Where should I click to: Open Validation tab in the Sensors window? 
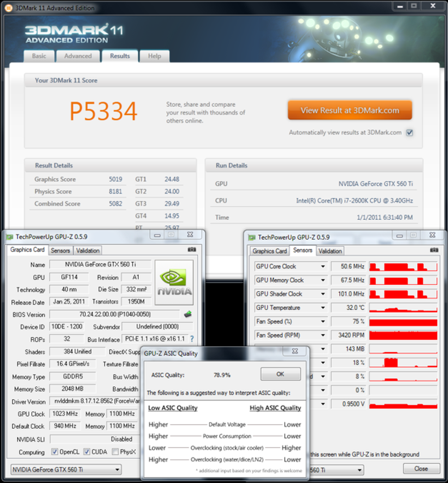pos(330,251)
